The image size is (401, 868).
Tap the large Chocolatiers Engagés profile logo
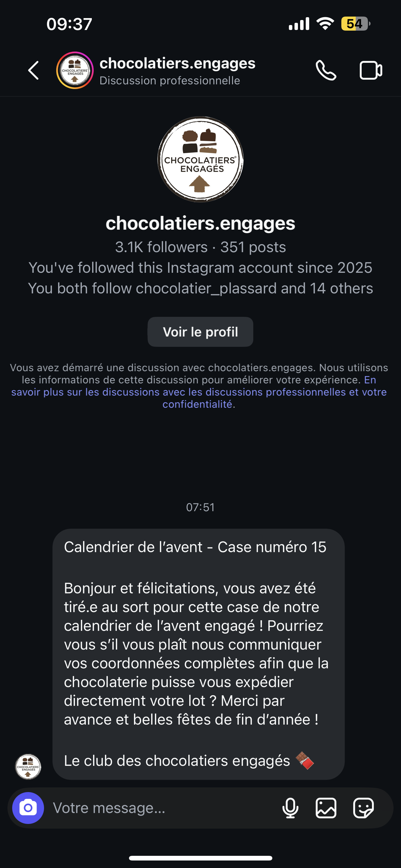pyautogui.click(x=201, y=159)
